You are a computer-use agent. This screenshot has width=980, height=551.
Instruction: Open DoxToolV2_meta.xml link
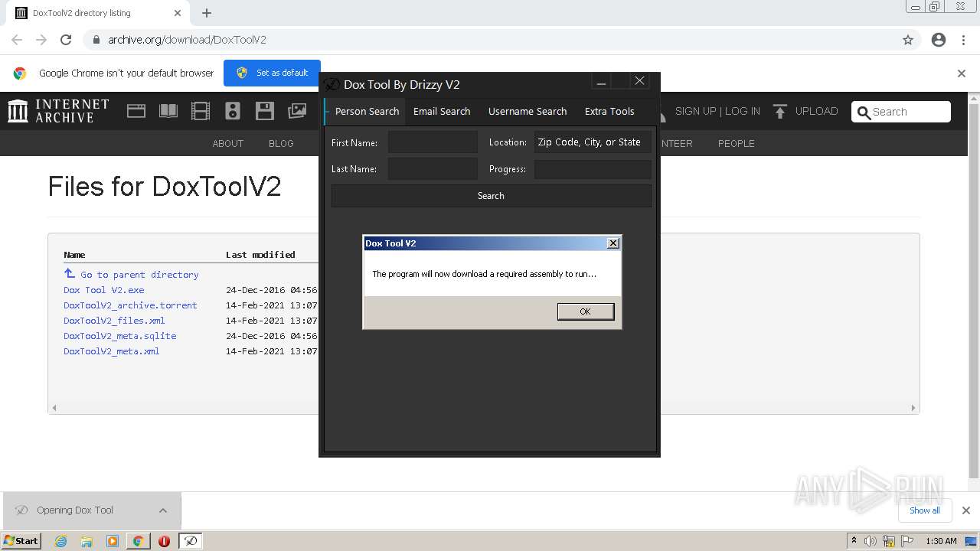pos(112,351)
